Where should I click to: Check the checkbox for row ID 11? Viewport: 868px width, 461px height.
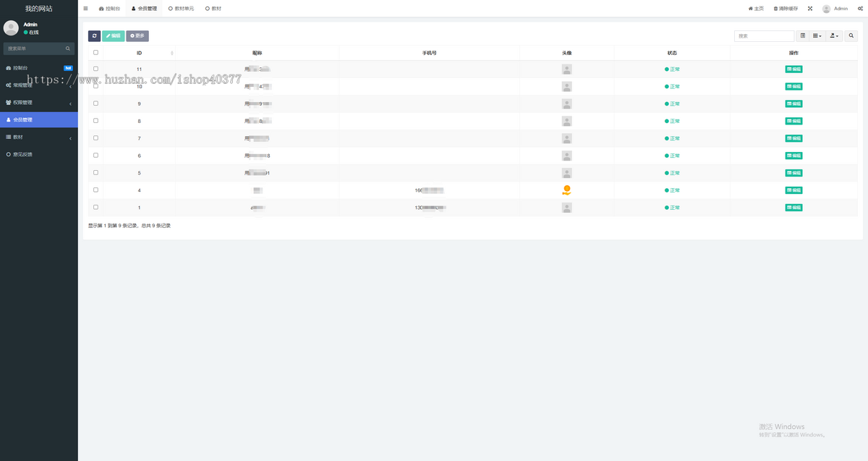tap(95, 69)
